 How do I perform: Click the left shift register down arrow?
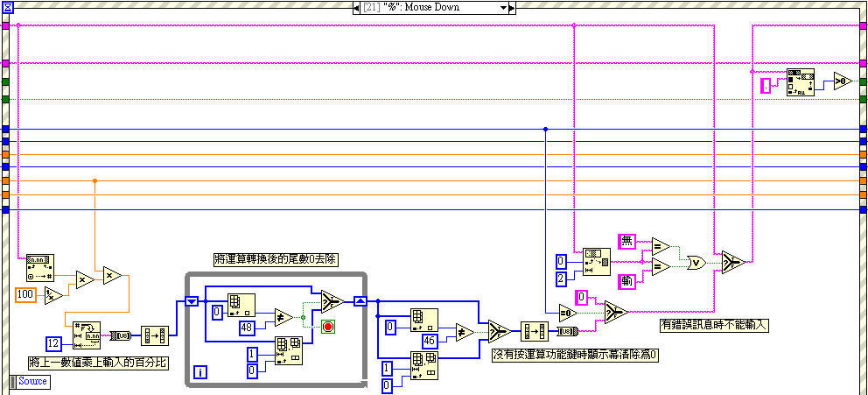pyautogui.click(x=192, y=301)
